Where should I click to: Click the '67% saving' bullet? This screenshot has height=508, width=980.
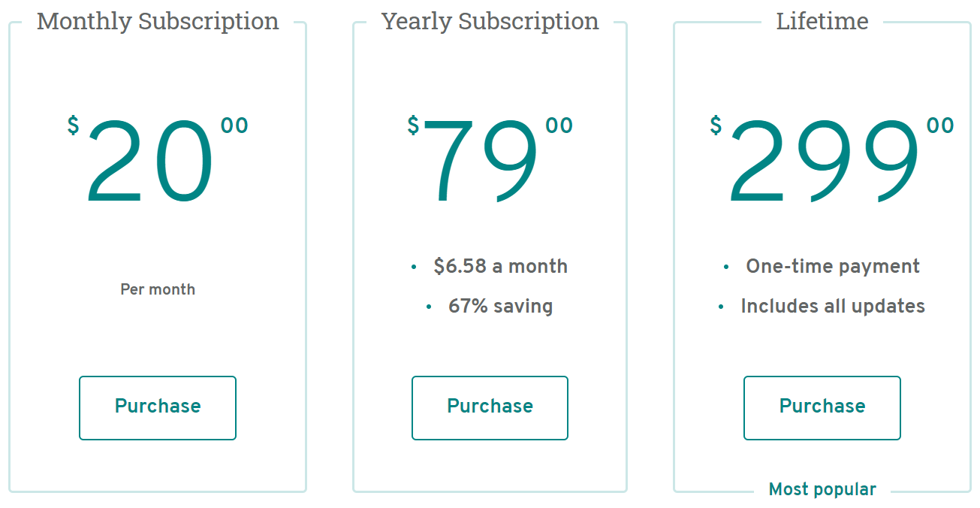[x=500, y=306]
